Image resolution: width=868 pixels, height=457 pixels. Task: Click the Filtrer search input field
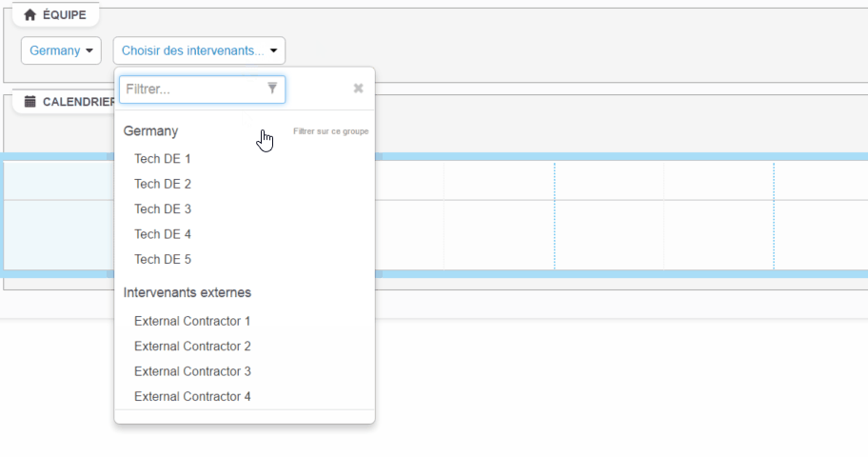(193, 89)
